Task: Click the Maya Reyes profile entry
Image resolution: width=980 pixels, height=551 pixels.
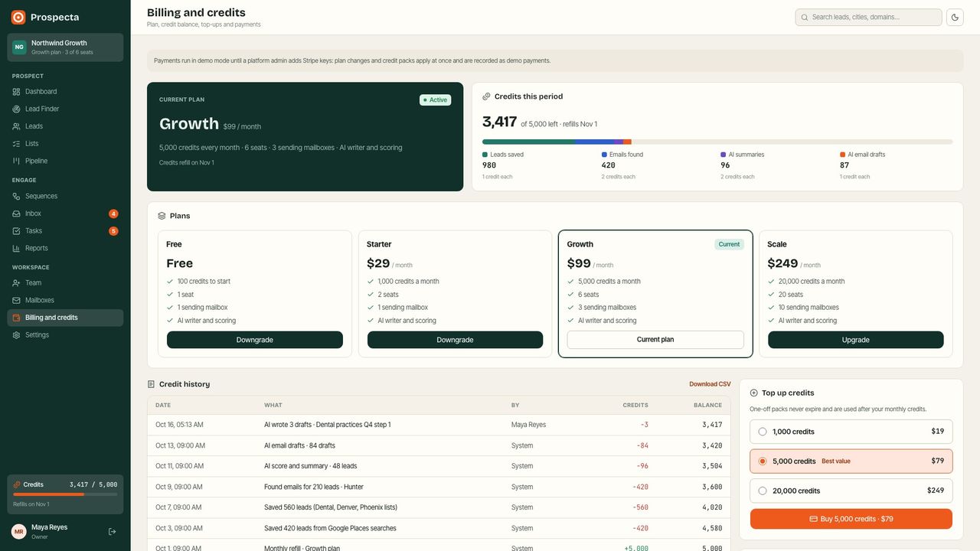Action: (x=50, y=531)
